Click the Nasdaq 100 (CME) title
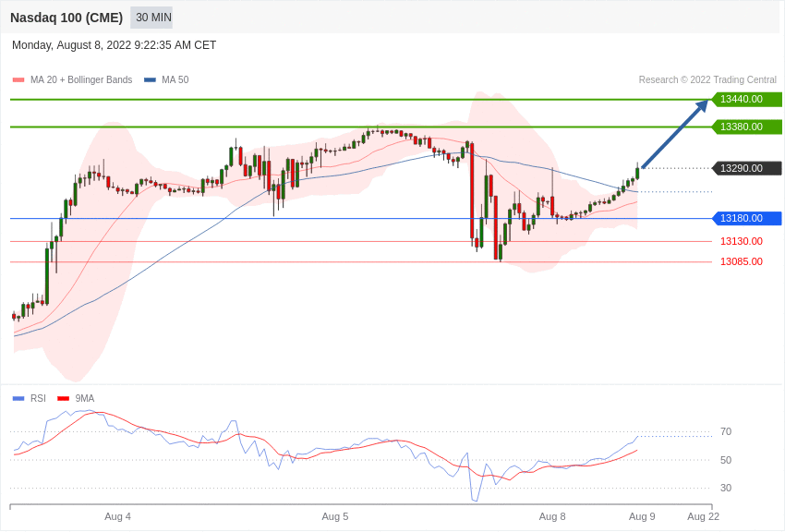The height and width of the screenshot is (532, 785). 66,18
